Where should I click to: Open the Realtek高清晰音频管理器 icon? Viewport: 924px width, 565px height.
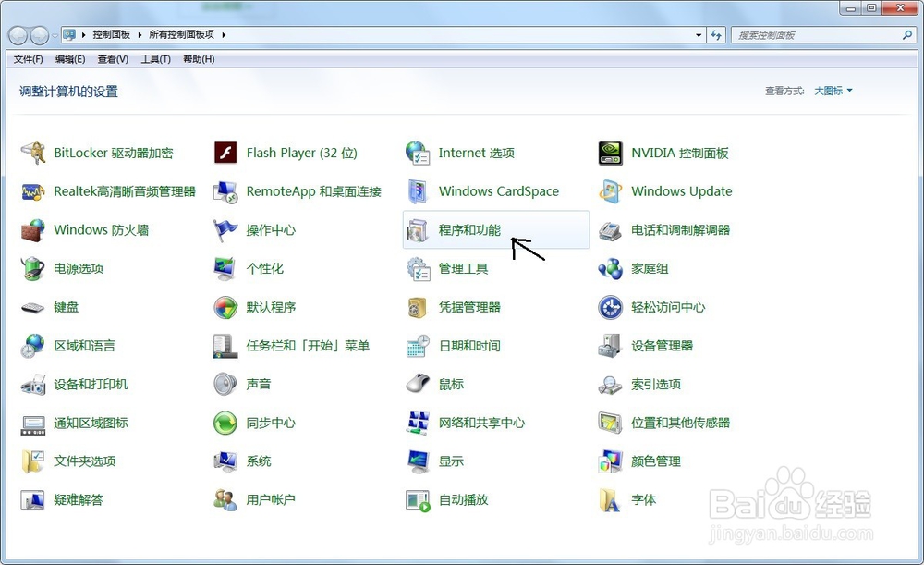(x=33, y=191)
